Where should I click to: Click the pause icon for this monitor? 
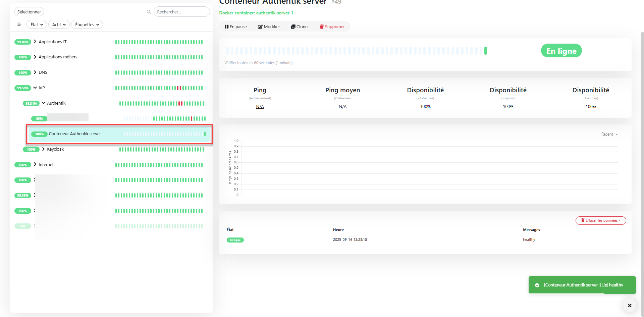pos(226,27)
